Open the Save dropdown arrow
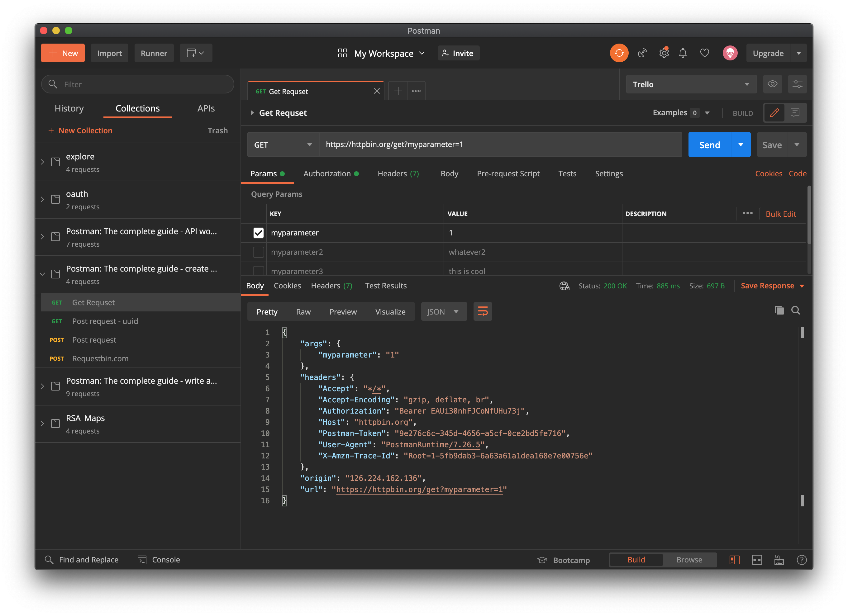The width and height of the screenshot is (848, 616). [797, 144]
